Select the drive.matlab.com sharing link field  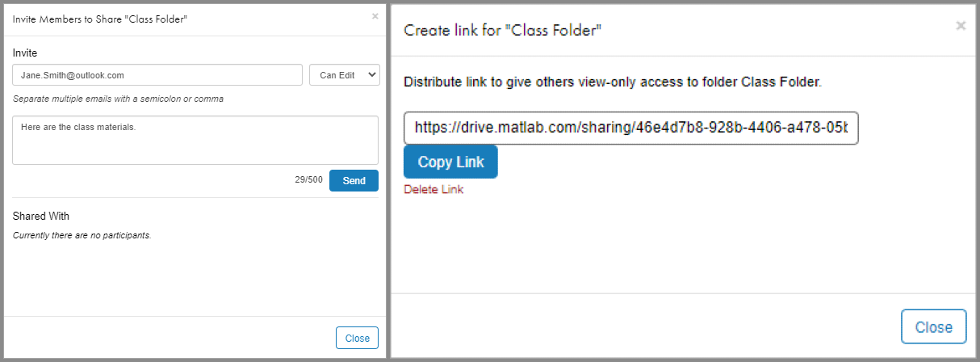click(630, 128)
